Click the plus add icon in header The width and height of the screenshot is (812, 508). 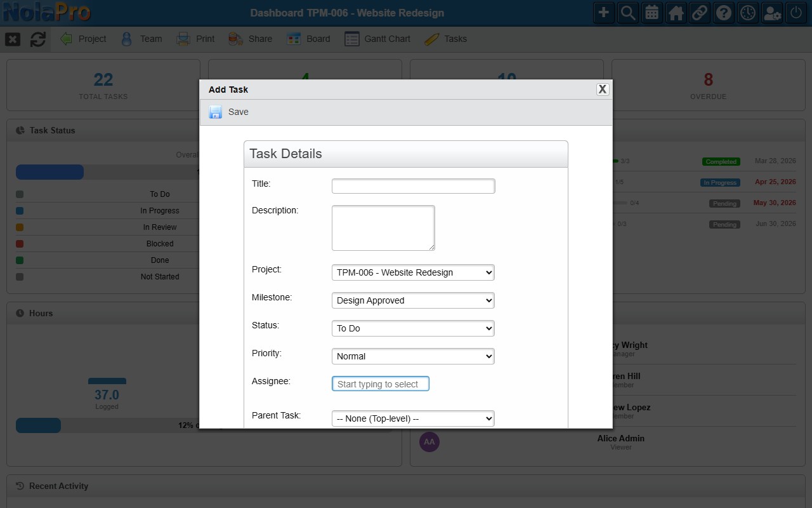pyautogui.click(x=604, y=13)
